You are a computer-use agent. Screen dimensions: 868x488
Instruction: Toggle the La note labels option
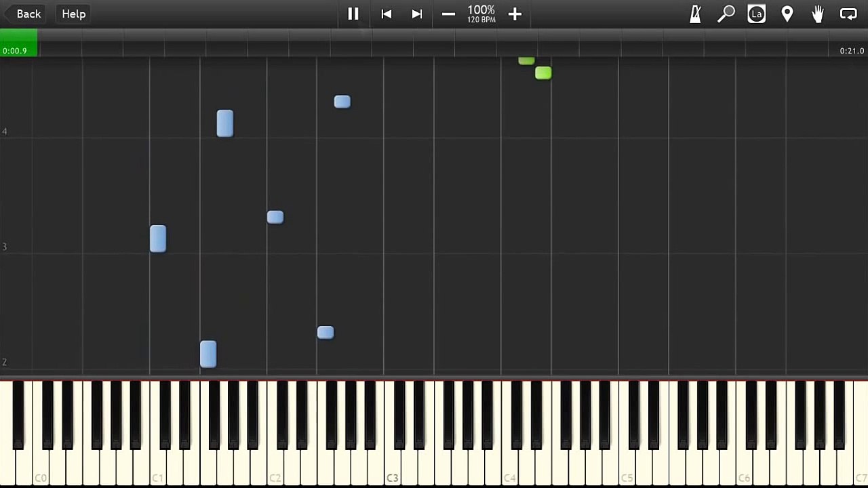(x=756, y=14)
